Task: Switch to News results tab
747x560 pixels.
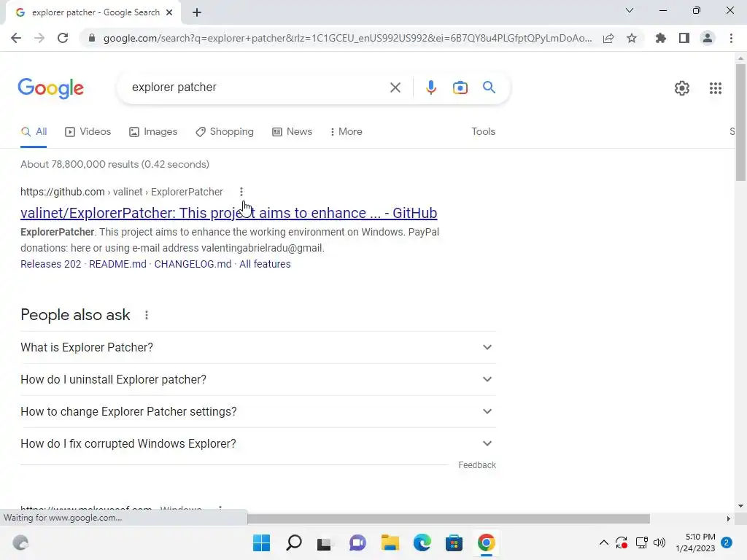Action: click(292, 132)
